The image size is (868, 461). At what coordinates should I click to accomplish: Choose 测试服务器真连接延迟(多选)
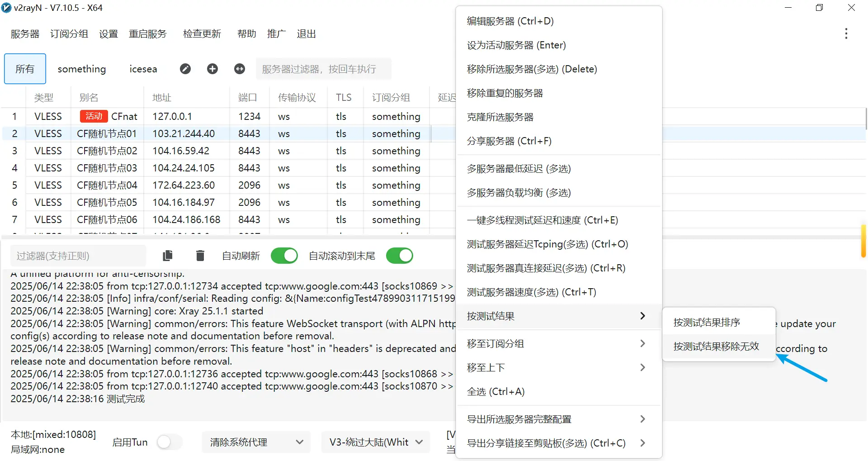559,268
